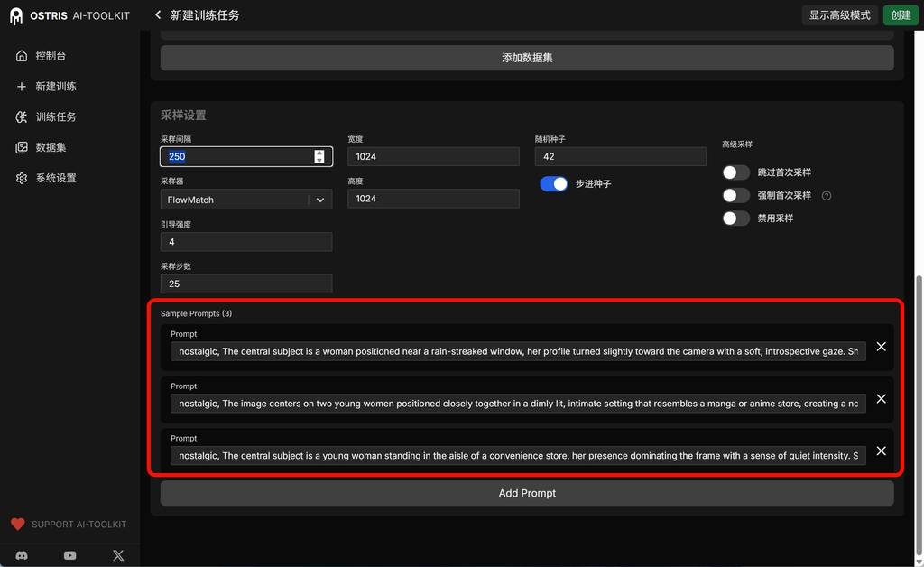The image size is (924, 567).
Task: Enable the 跳过首次采样 toggle
Action: click(x=735, y=172)
